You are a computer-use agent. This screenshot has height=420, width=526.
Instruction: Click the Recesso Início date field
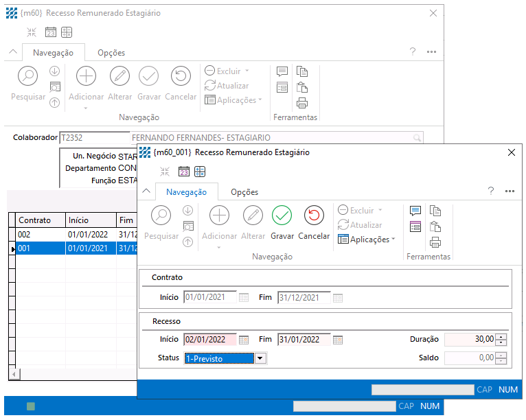[x=209, y=340]
